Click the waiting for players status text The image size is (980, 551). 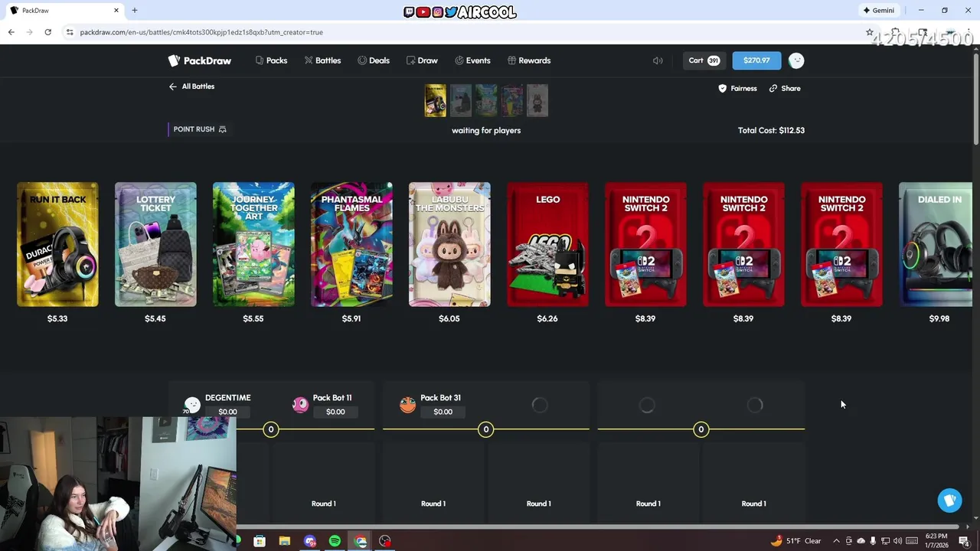tap(486, 130)
